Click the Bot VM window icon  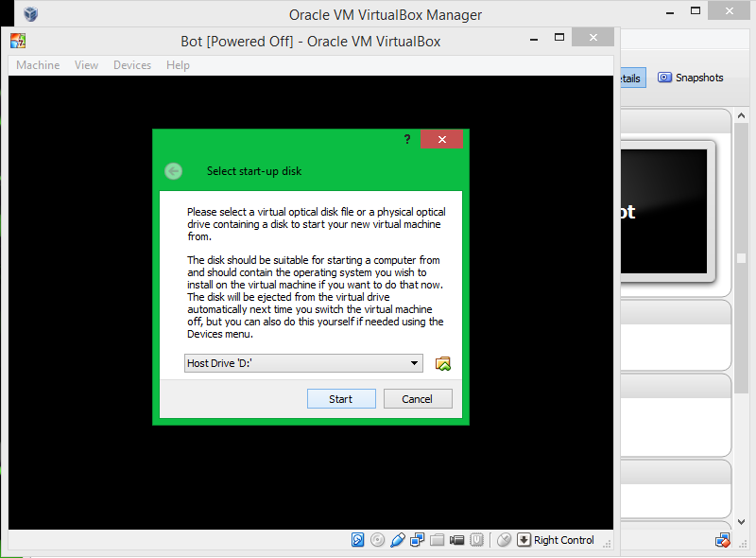18,41
